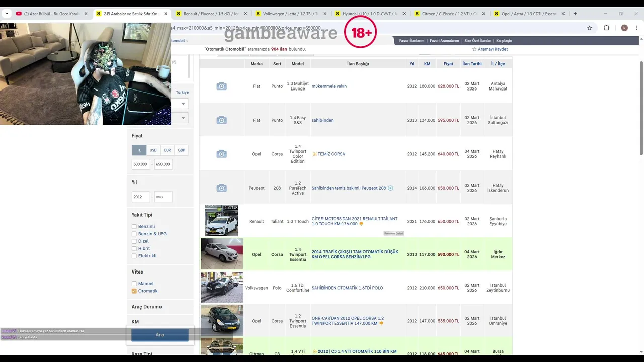This screenshot has height=362, width=644.
Task: Open the tab search arrow at the tab strip start
Action: [7, 14]
